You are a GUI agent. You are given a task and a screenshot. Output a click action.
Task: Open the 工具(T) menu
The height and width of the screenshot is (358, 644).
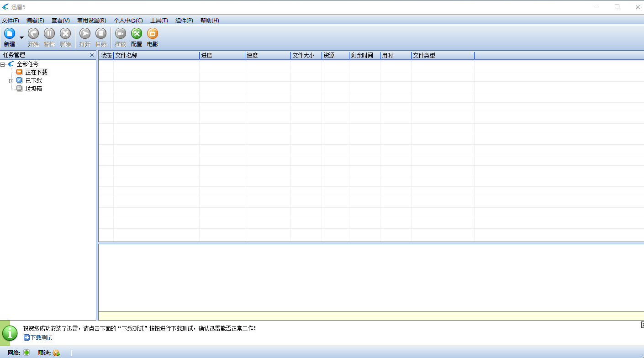pos(159,21)
